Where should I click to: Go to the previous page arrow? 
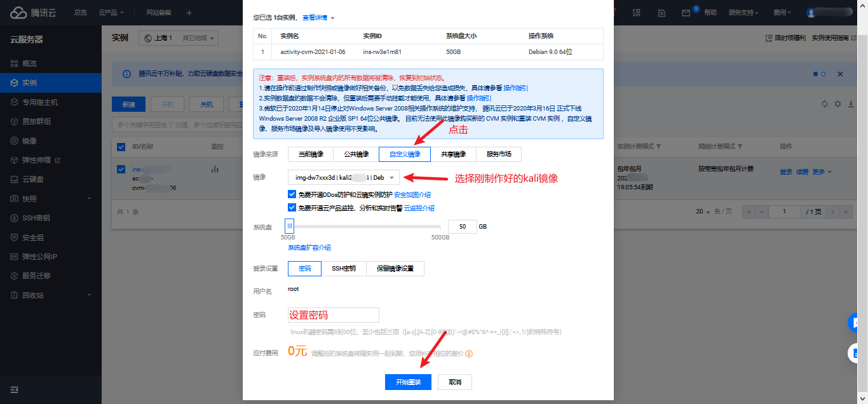click(762, 211)
